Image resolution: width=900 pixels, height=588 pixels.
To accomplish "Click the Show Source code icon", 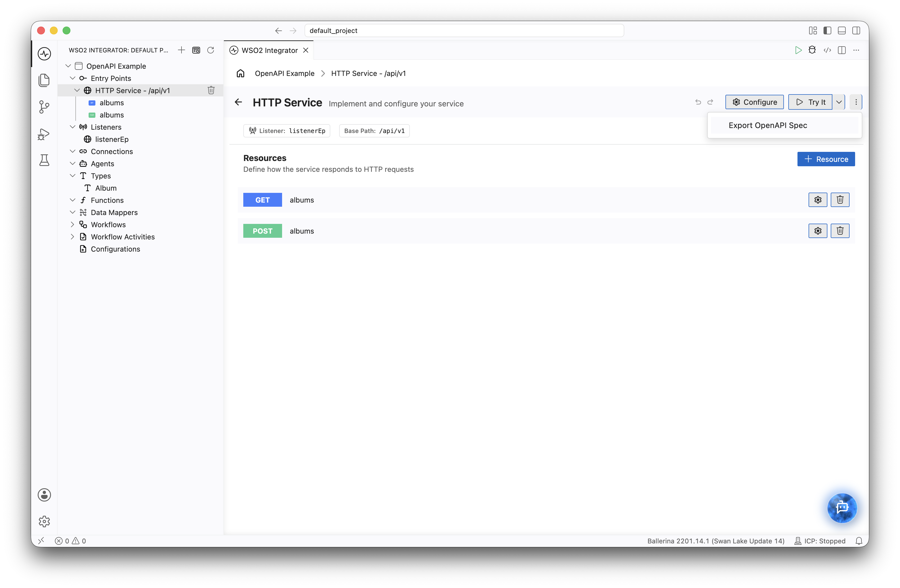I will click(x=827, y=50).
